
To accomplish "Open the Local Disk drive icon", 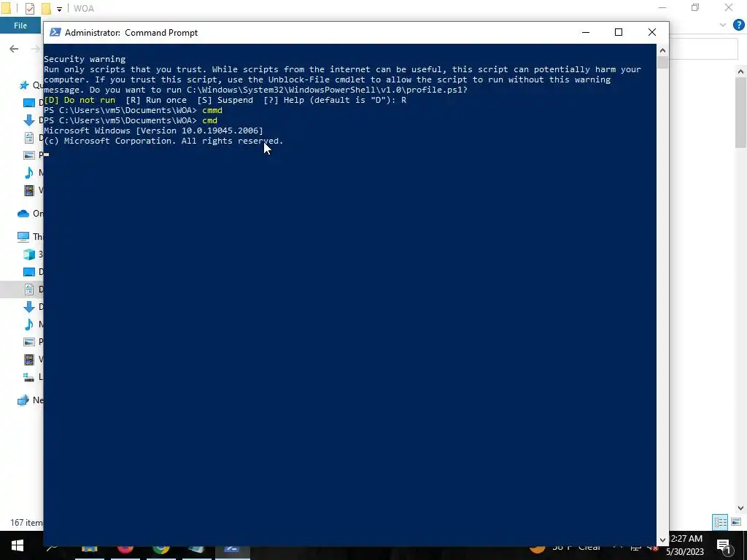I will pyautogui.click(x=29, y=377).
